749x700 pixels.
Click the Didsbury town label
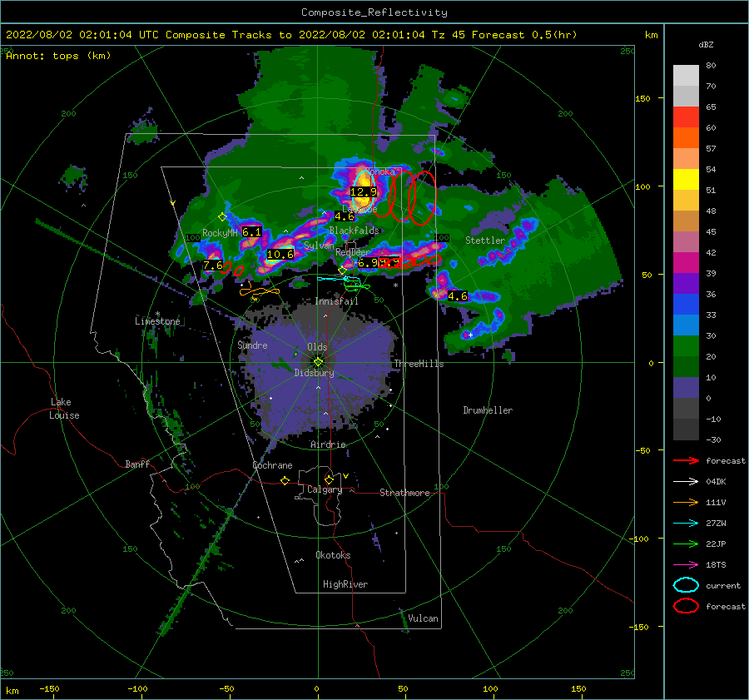coord(315,373)
